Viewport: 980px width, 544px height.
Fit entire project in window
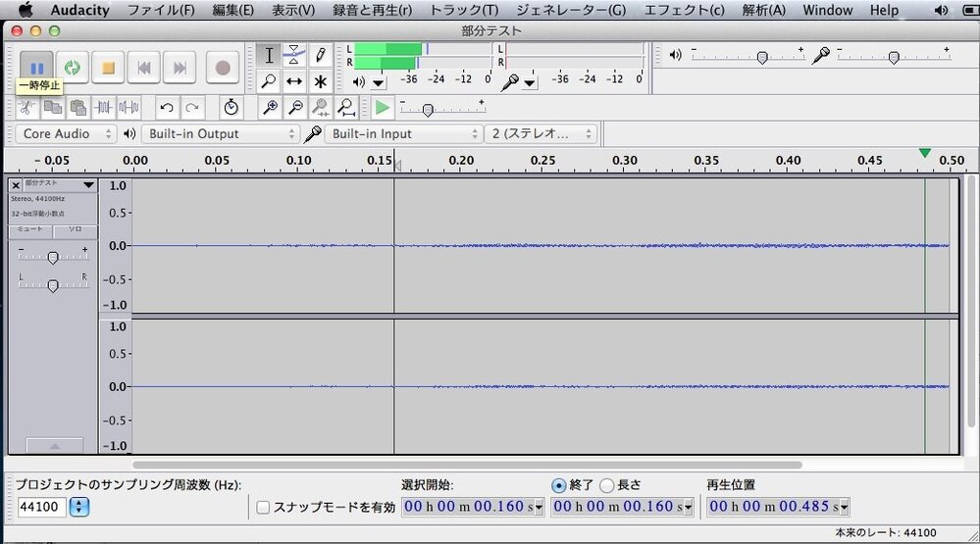point(346,108)
